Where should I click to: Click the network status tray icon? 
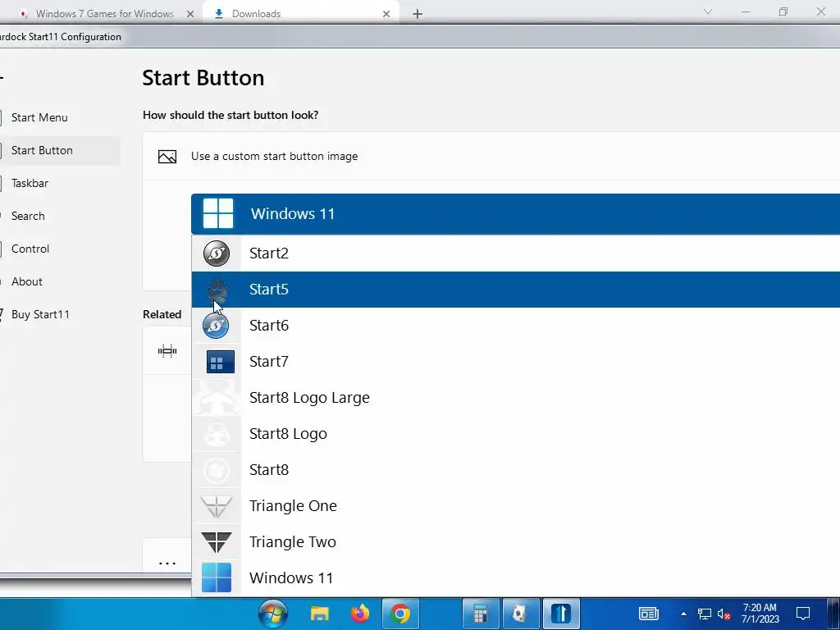click(x=704, y=614)
